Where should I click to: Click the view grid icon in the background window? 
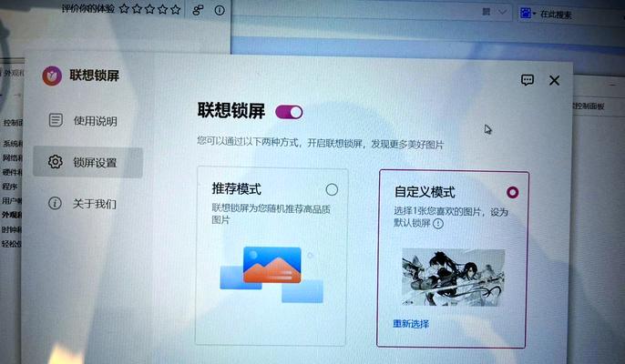487,12
